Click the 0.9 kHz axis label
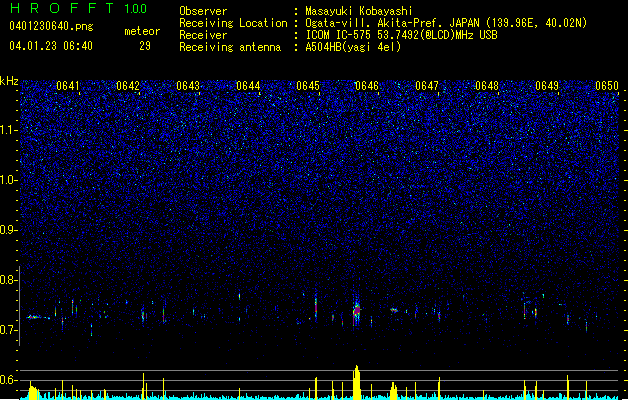This screenshot has height=400, width=629. 9,230
